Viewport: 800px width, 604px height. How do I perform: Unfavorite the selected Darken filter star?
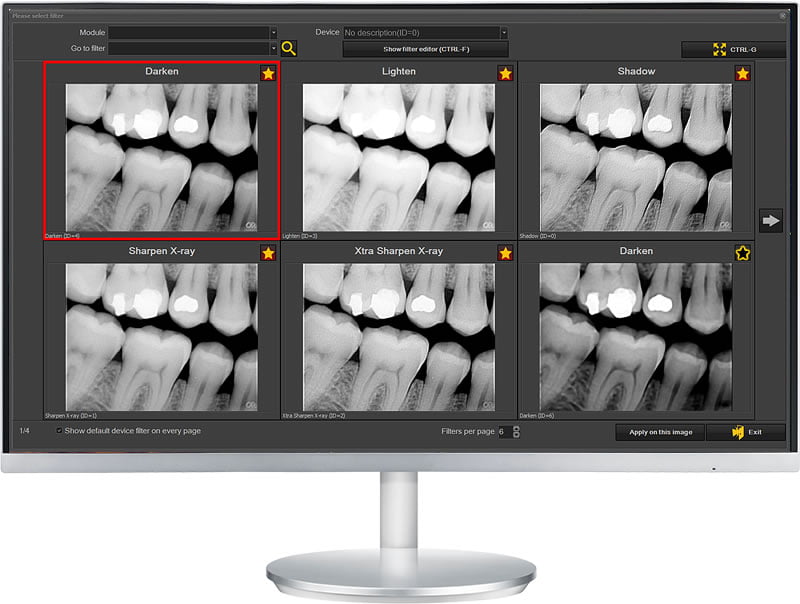268,73
